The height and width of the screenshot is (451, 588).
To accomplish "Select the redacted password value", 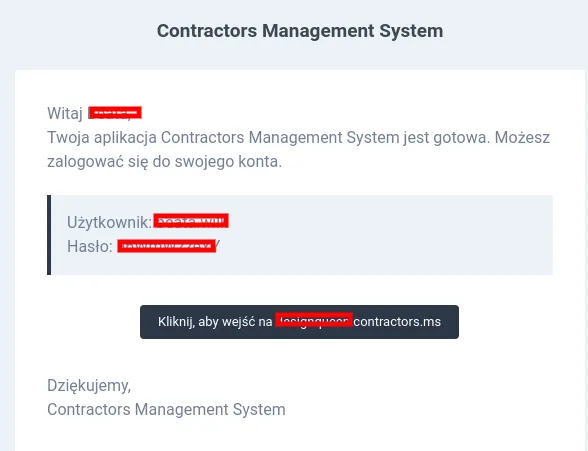I will click(166, 246).
